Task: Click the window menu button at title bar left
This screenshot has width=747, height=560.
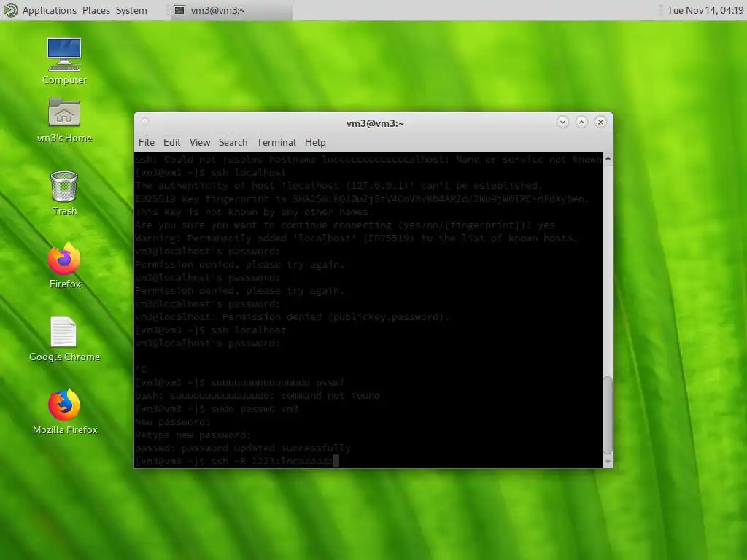Action: point(145,122)
